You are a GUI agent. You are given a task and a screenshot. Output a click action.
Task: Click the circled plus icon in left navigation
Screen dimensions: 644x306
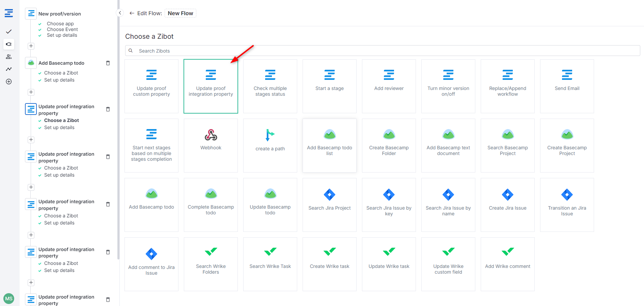[x=9, y=82]
